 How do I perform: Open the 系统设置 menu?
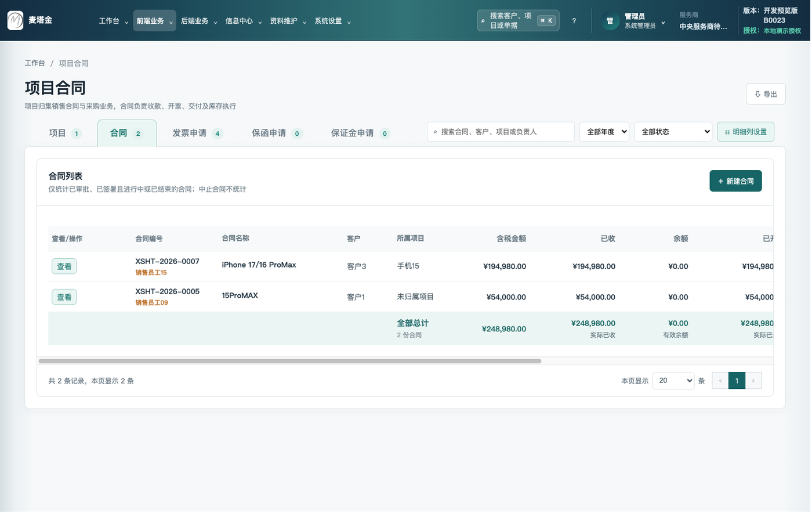pos(333,21)
